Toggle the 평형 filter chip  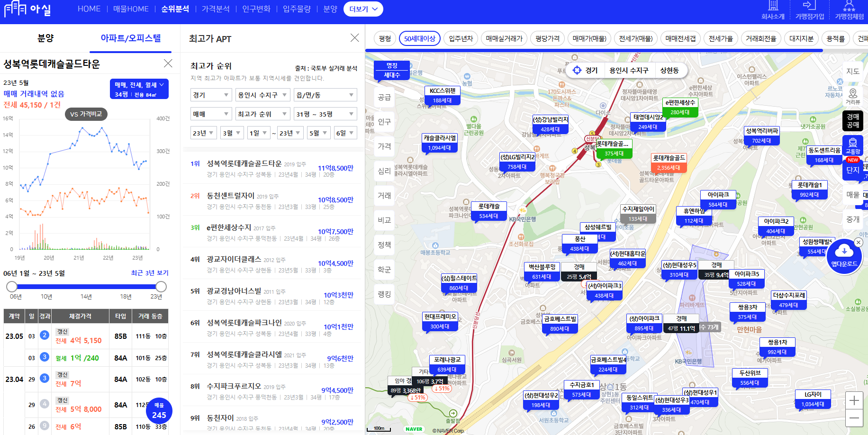pyautogui.click(x=385, y=38)
